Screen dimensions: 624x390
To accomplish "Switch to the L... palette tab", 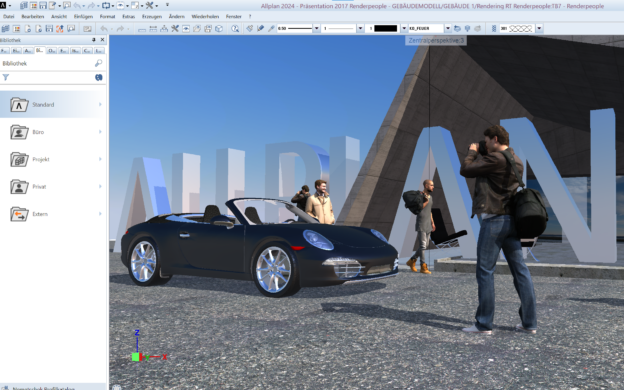I will pos(99,51).
